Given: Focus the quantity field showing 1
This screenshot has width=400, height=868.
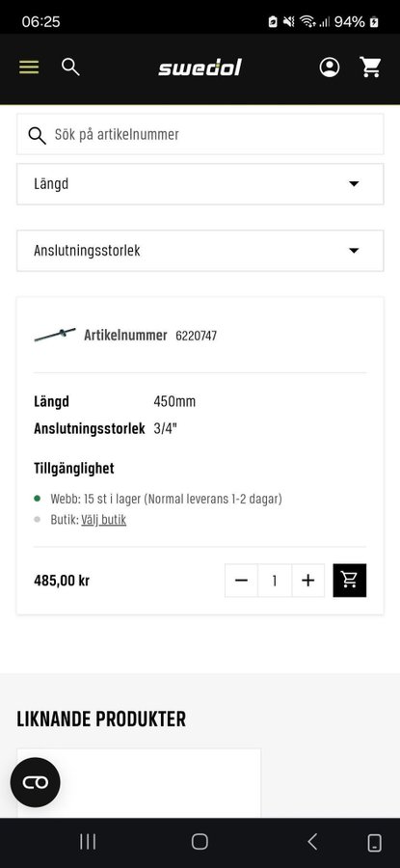Looking at the screenshot, I should (275, 581).
